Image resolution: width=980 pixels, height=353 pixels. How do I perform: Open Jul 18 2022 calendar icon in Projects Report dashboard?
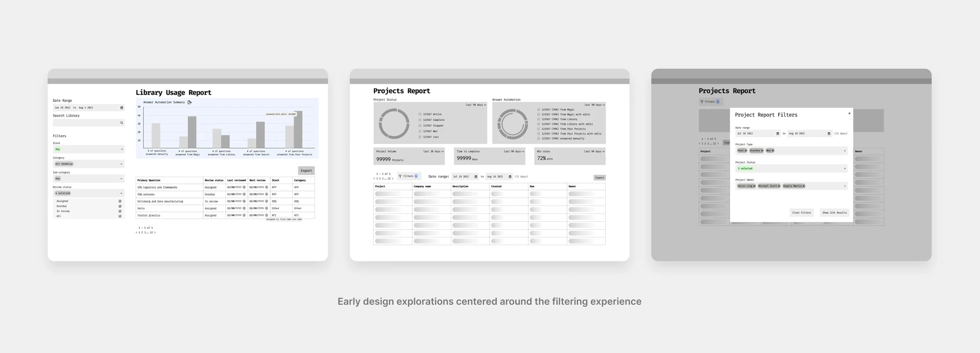coord(476,177)
